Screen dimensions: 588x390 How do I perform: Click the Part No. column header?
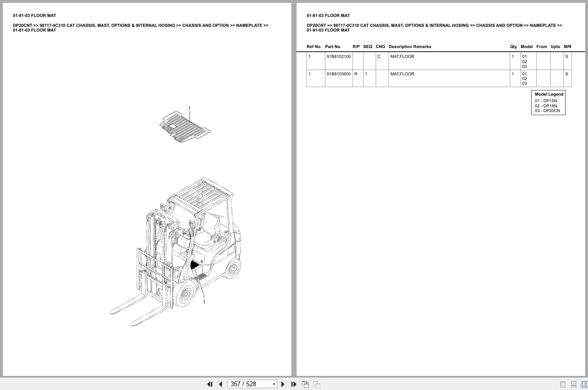click(x=333, y=47)
